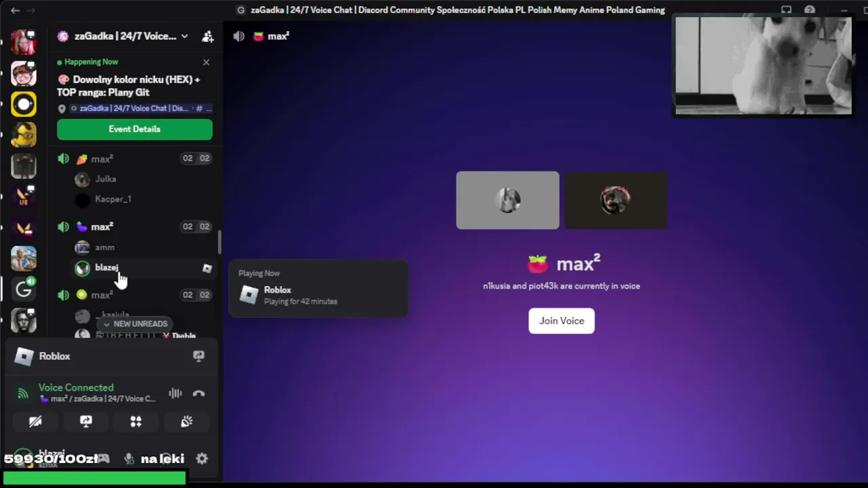Viewport: 868px width, 488px height.
Task: Open the inbox icon in title bar
Action: [786, 10]
